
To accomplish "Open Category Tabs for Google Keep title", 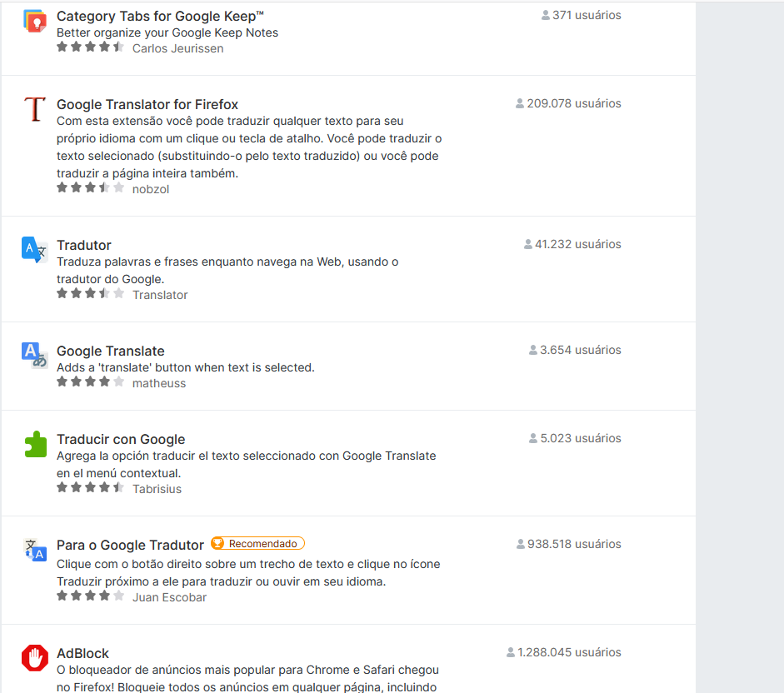I will pyautogui.click(x=160, y=16).
